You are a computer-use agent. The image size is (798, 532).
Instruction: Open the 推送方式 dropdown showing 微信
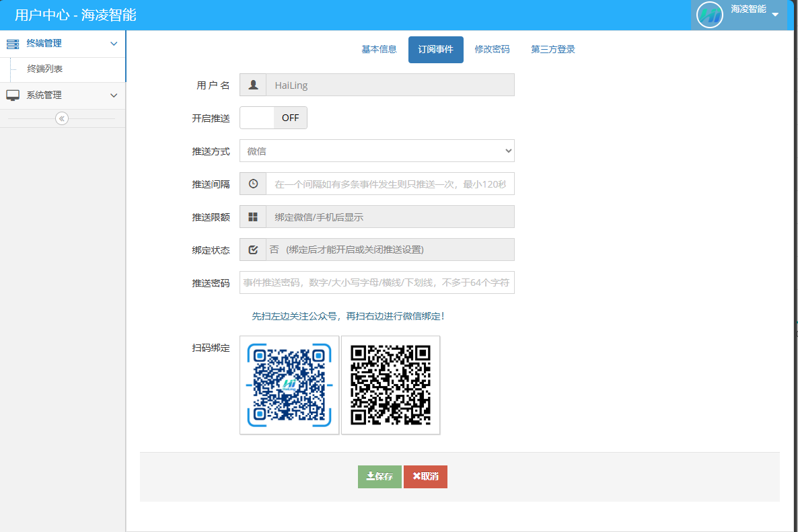(377, 151)
